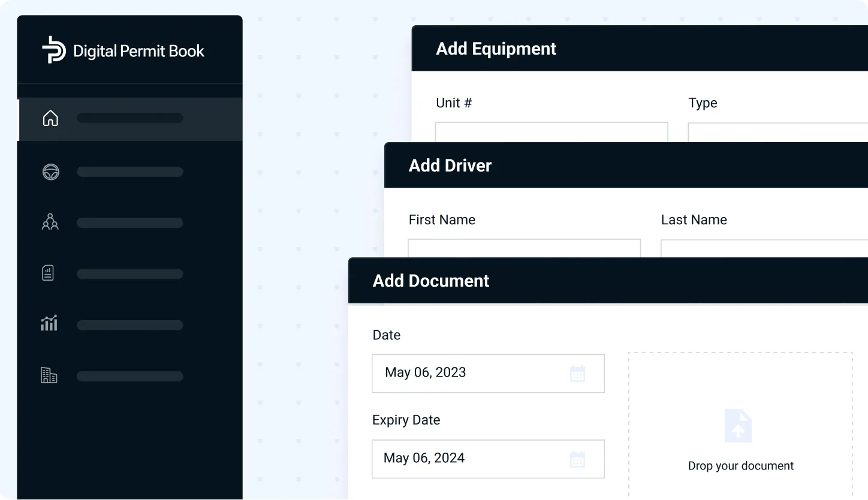Open the home icon in sidebar
Viewport: 868px width, 500px height.
[x=50, y=118]
